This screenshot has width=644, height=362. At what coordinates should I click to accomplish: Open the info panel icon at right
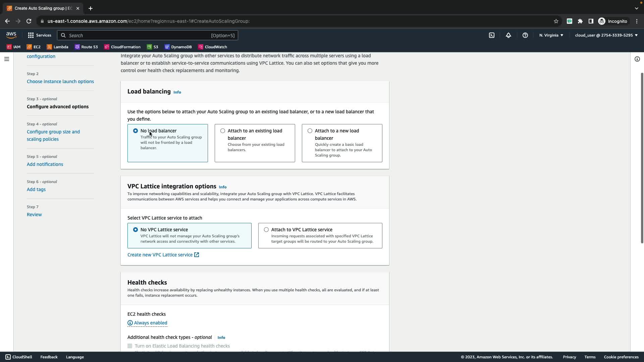click(637, 59)
